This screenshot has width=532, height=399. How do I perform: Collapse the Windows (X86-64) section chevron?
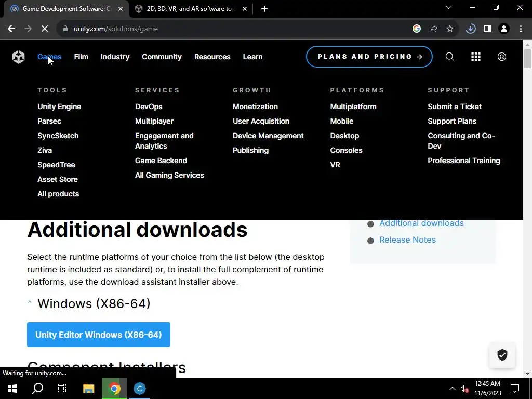[x=30, y=302]
